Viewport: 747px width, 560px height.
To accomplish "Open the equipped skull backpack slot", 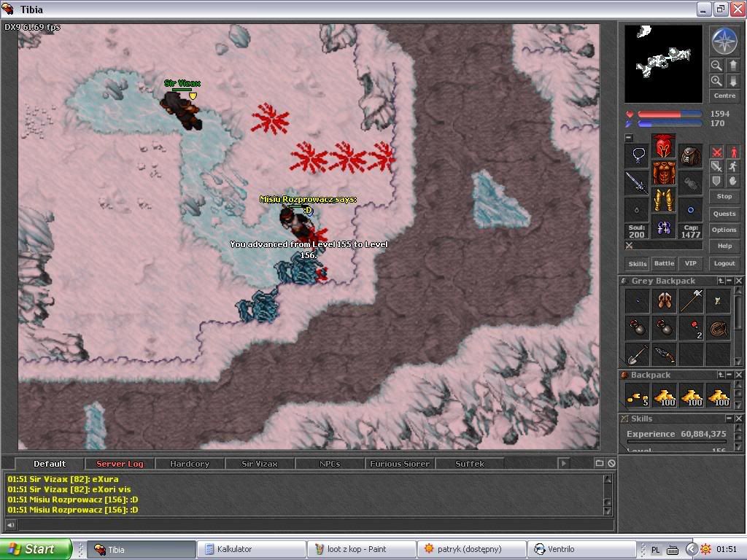I will (690, 155).
